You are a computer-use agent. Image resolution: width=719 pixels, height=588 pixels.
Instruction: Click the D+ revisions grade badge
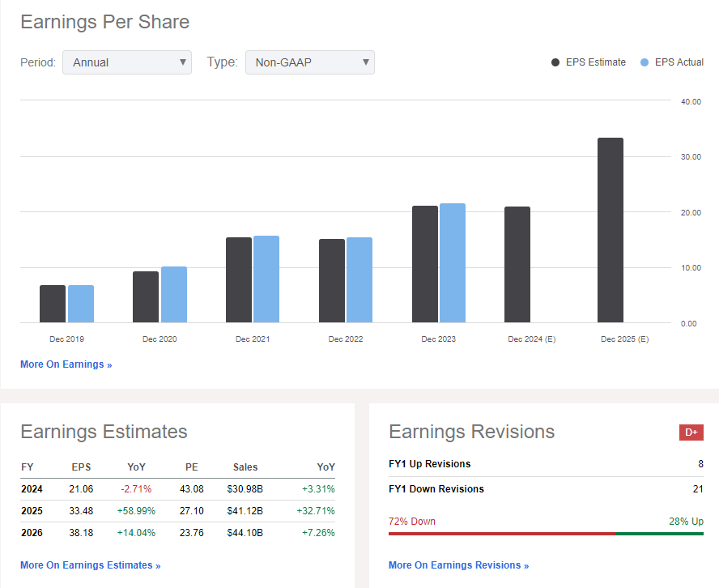point(691,432)
